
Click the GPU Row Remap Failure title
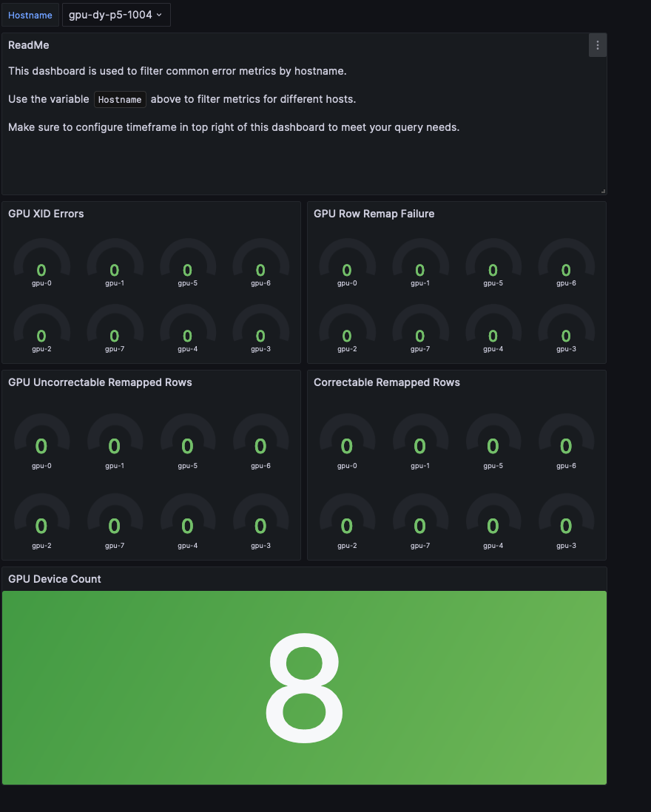374,214
